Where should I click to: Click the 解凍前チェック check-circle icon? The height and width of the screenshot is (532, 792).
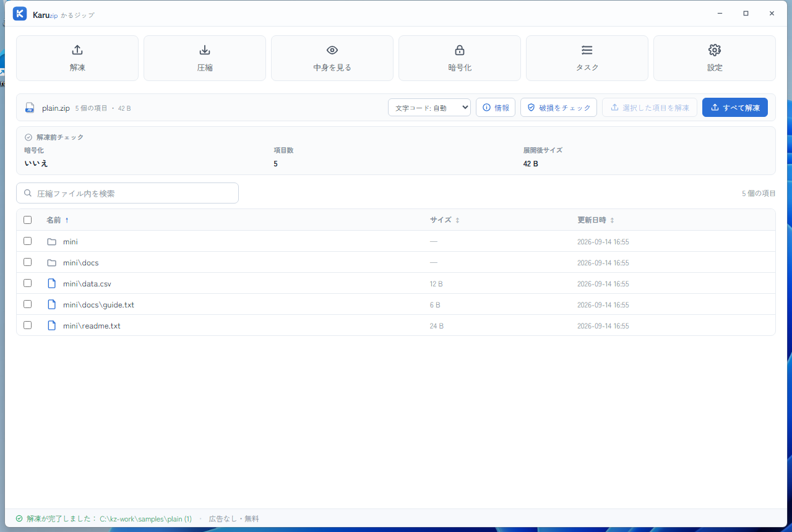(x=28, y=137)
